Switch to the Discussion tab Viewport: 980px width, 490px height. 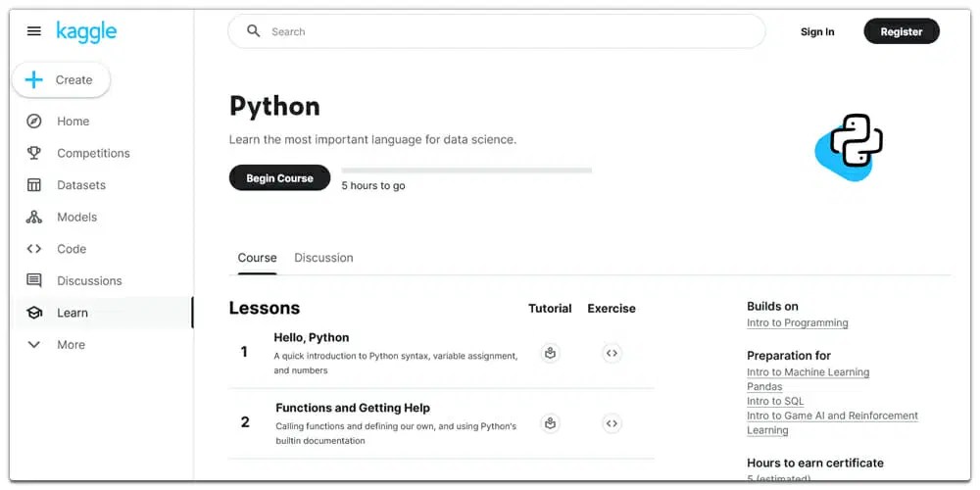(x=323, y=258)
